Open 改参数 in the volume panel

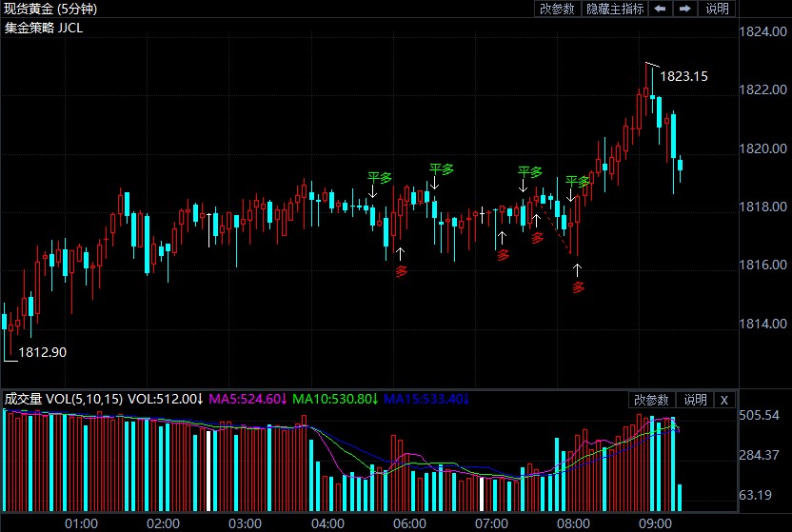(x=651, y=400)
